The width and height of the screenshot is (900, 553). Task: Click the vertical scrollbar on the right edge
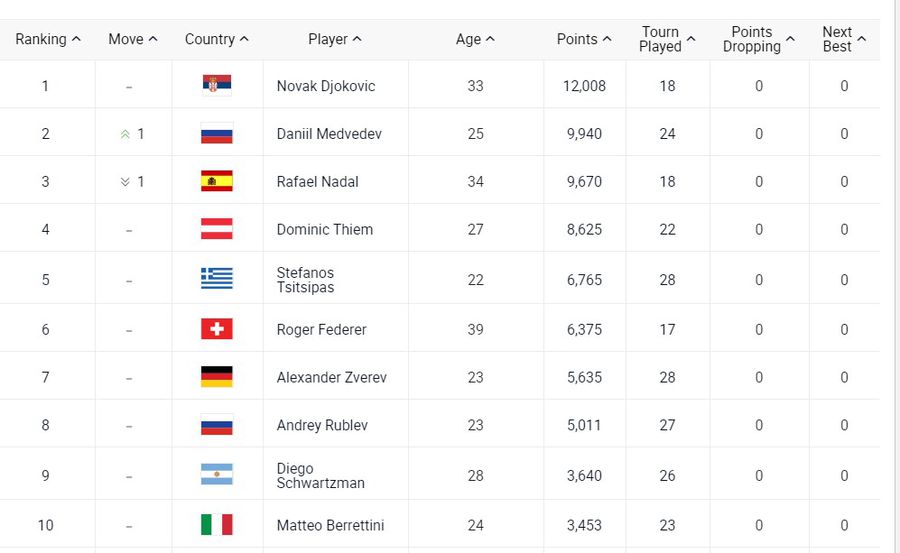point(896,276)
